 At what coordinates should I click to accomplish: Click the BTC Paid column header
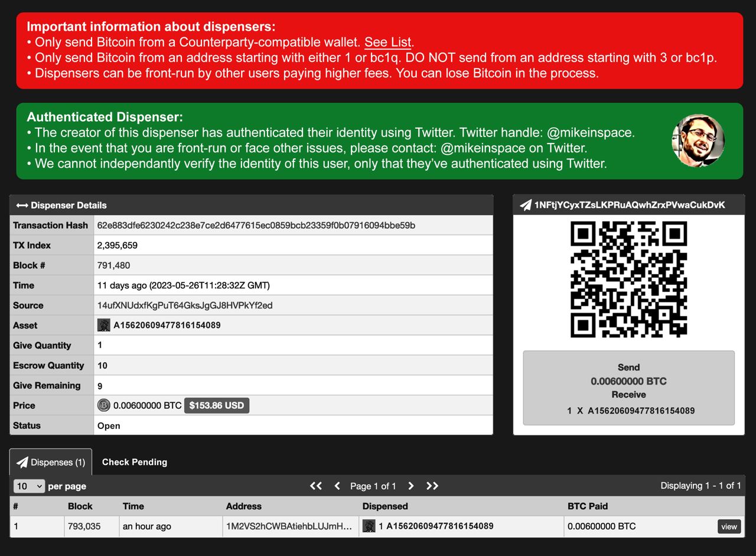pyautogui.click(x=587, y=506)
